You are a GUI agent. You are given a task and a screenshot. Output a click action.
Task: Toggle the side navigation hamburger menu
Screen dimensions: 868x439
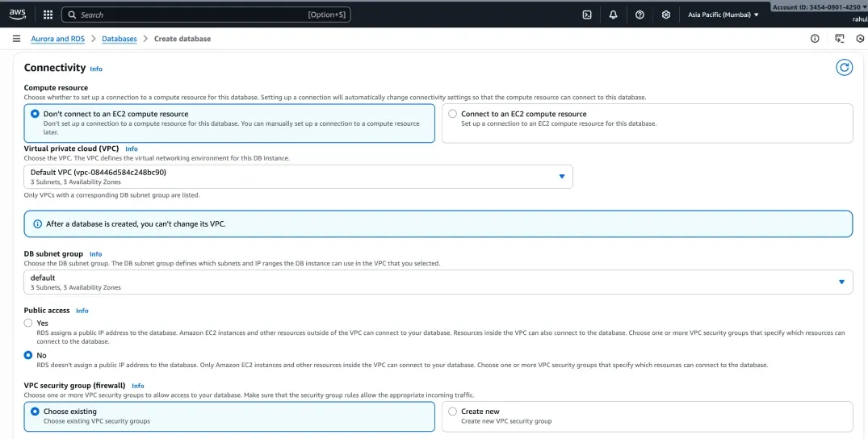pyautogui.click(x=16, y=39)
